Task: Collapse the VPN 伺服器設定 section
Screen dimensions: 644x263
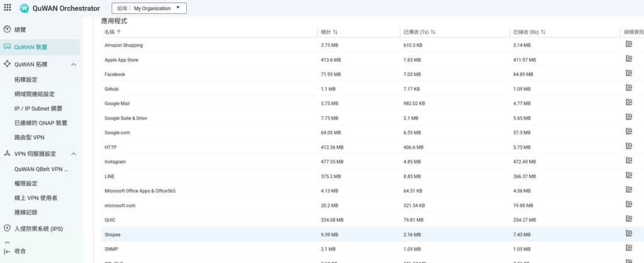Action: [x=74, y=154]
